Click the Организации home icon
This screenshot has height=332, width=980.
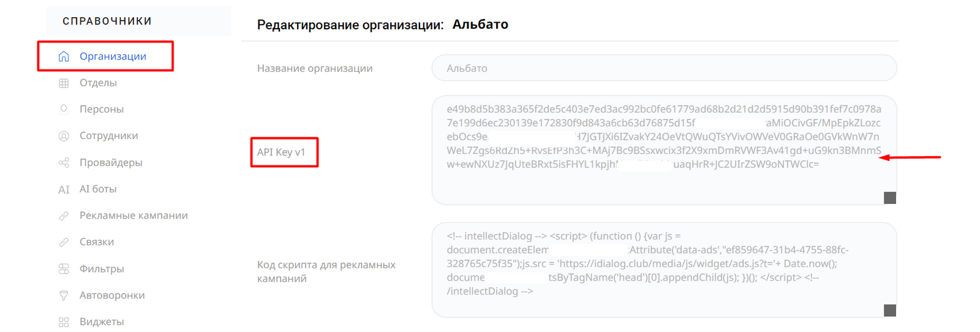pos(64,56)
